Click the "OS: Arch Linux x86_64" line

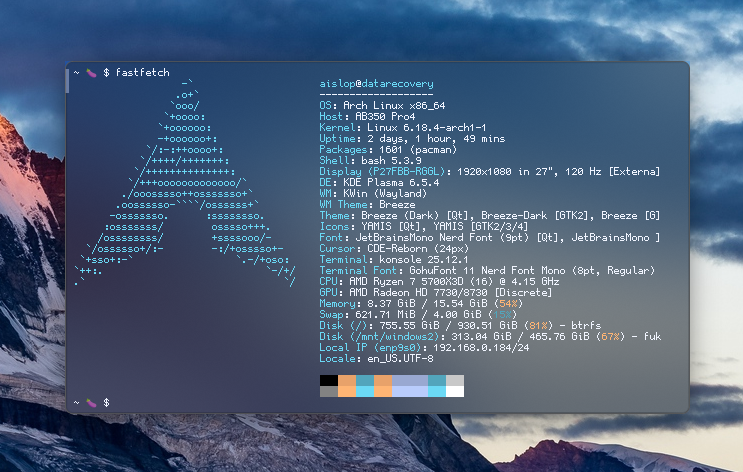pos(382,105)
